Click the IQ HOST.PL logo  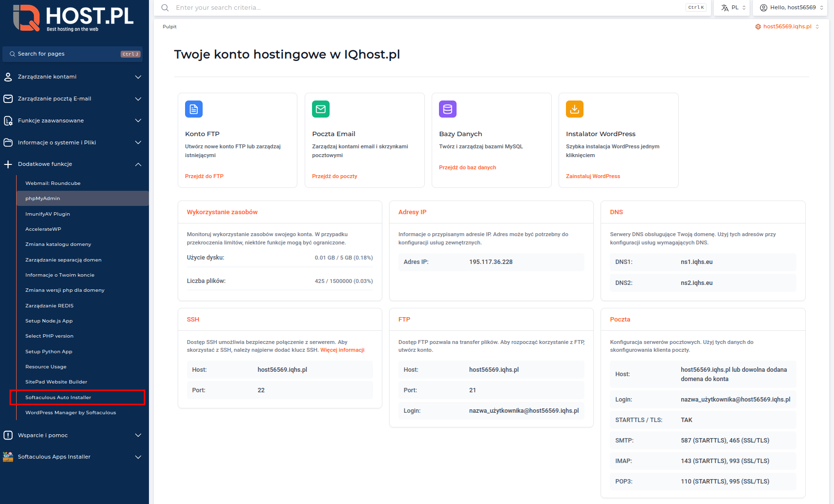(x=73, y=19)
